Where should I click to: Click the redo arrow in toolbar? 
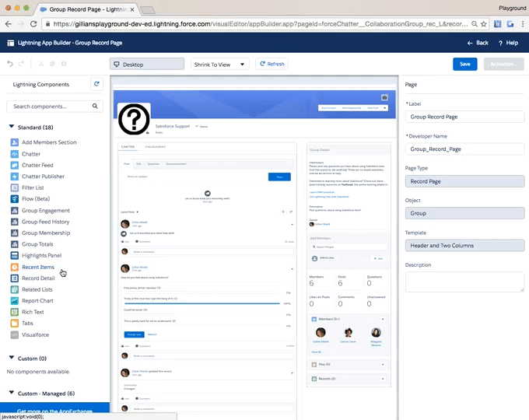pos(21,64)
